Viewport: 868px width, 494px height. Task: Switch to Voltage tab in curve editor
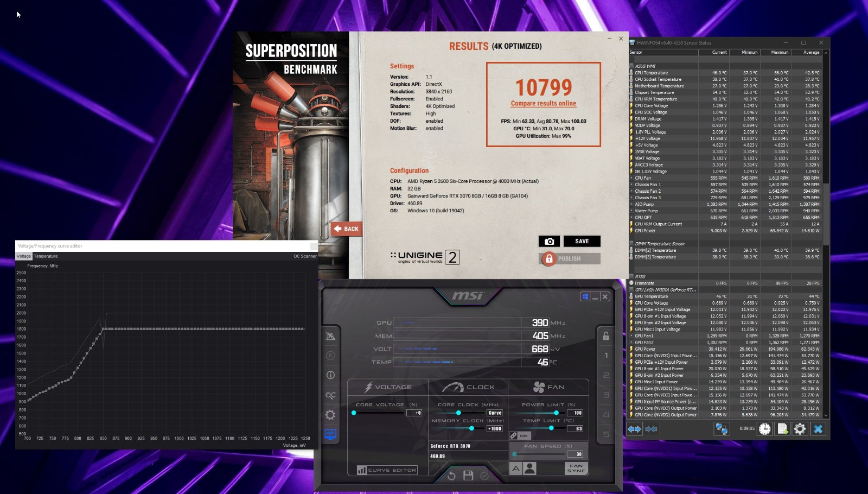click(24, 256)
